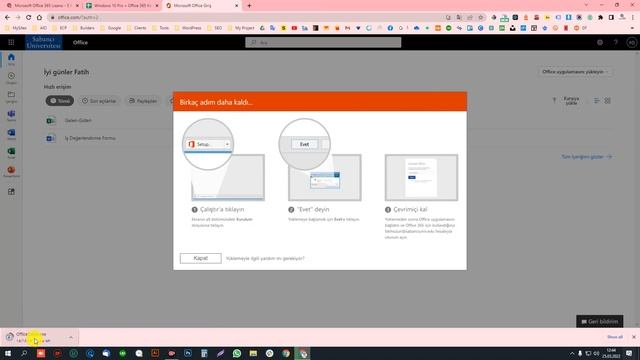Open Photoshop from the taskbar
640x360 pixels.
188,353
